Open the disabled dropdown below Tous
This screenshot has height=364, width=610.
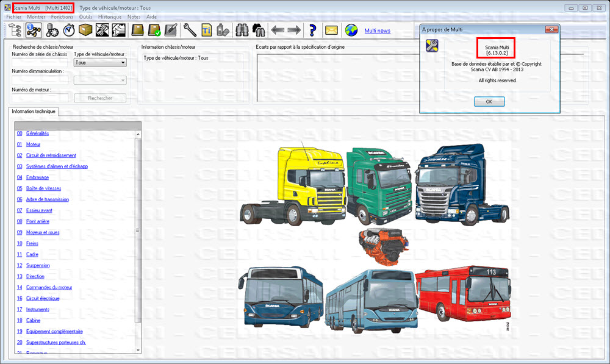click(x=100, y=80)
